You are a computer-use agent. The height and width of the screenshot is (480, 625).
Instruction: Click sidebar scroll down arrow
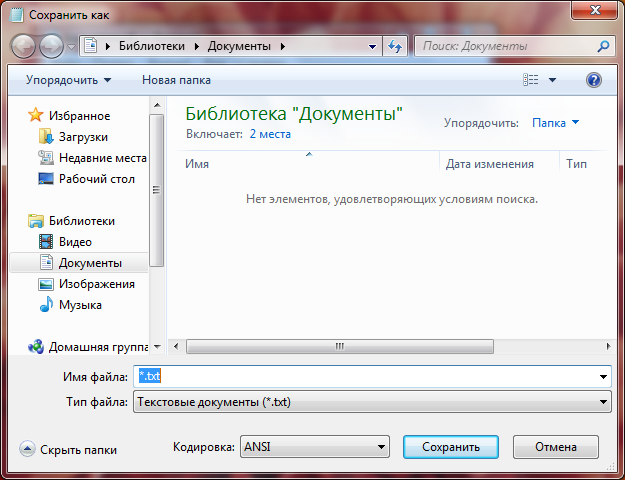pos(157,347)
